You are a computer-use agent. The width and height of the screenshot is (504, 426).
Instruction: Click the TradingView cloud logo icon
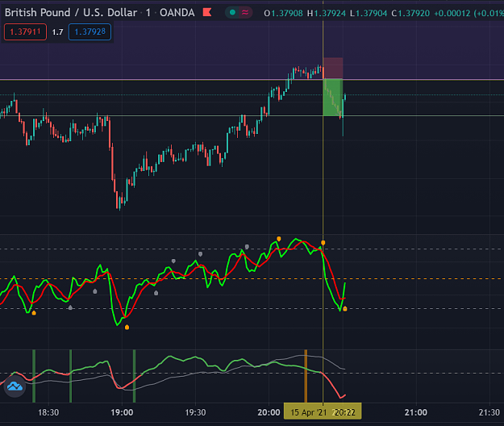pos(15,386)
